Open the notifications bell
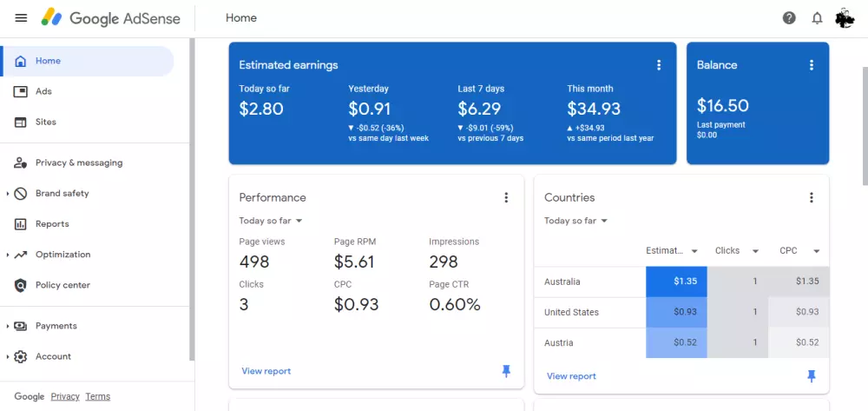The image size is (868, 411). (x=817, y=18)
